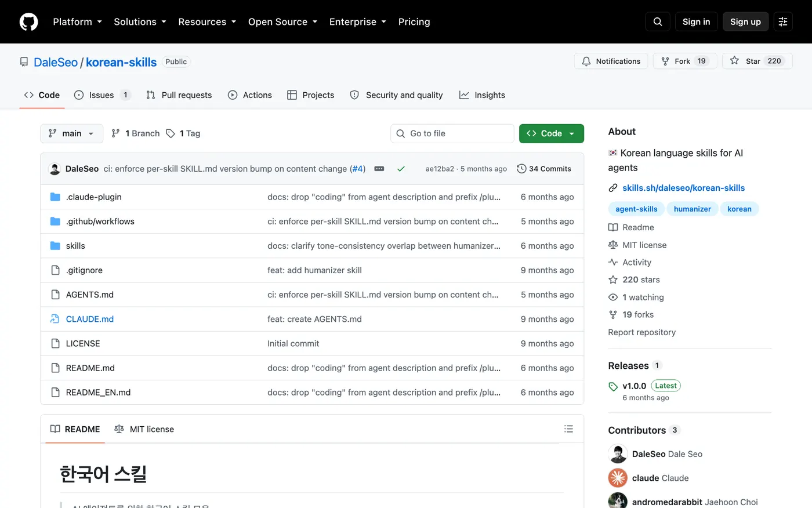This screenshot has height=508, width=812.
Task: Open the Resources dropdown
Action: (207, 21)
